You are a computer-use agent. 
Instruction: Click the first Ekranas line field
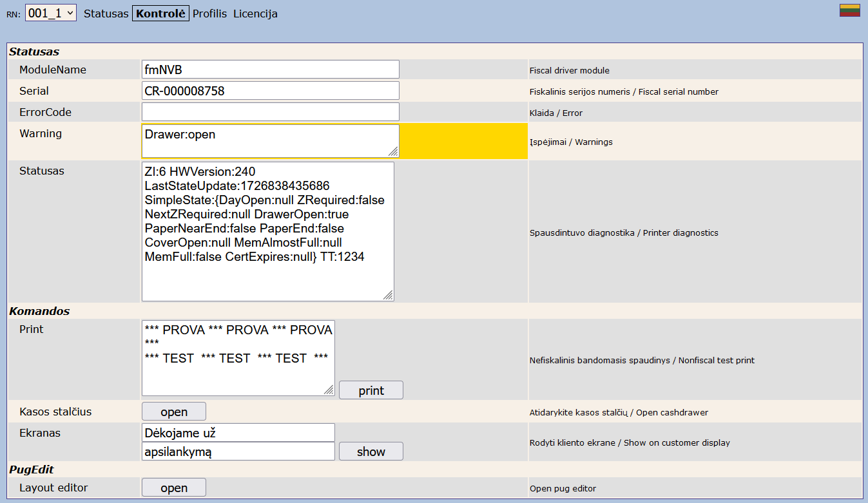click(x=238, y=433)
